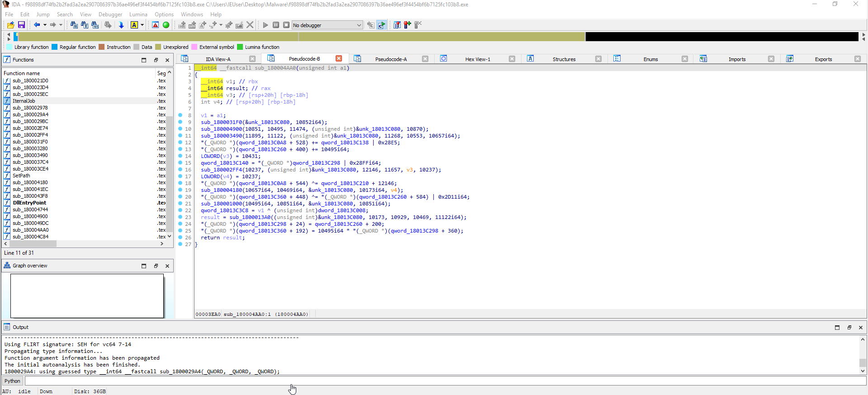Close the Functions panel

tap(167, 60)
